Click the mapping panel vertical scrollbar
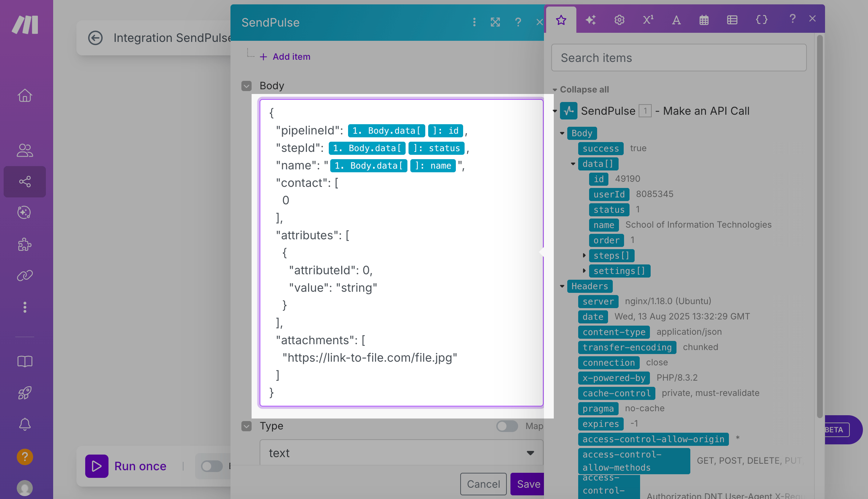Screen dimensions: 868x499 [820, 226]
